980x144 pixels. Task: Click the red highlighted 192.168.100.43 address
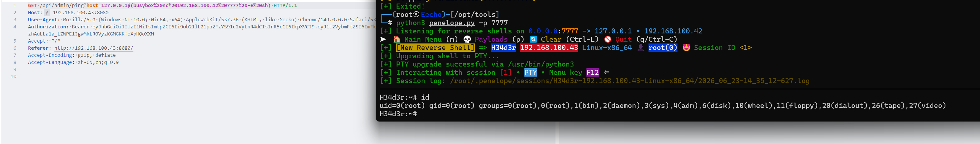point(549,48)
